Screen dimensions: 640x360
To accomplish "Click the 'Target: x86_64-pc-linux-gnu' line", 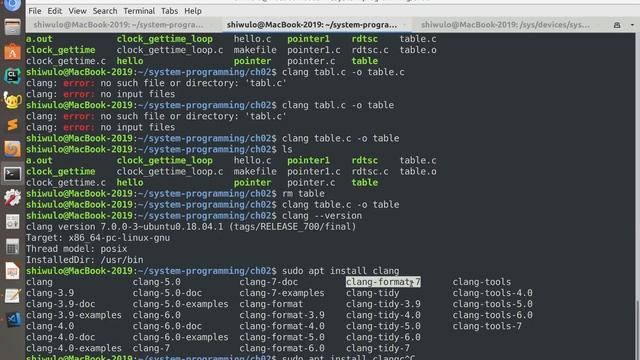I will click(98, 238).
